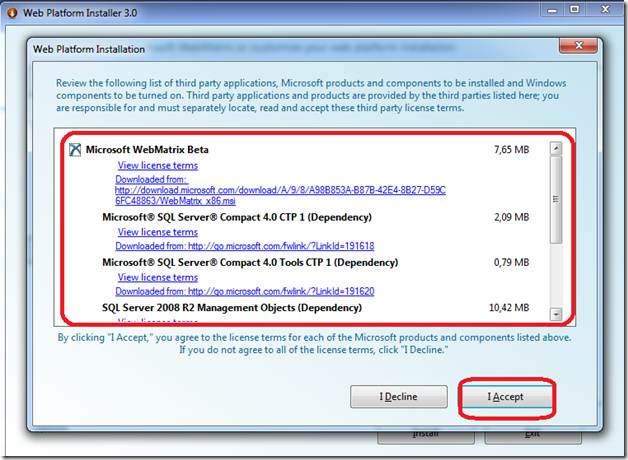This screenshot has height=460, width=628.
Task: Click the scroll up arrow in component list
Action: (556, 149)
